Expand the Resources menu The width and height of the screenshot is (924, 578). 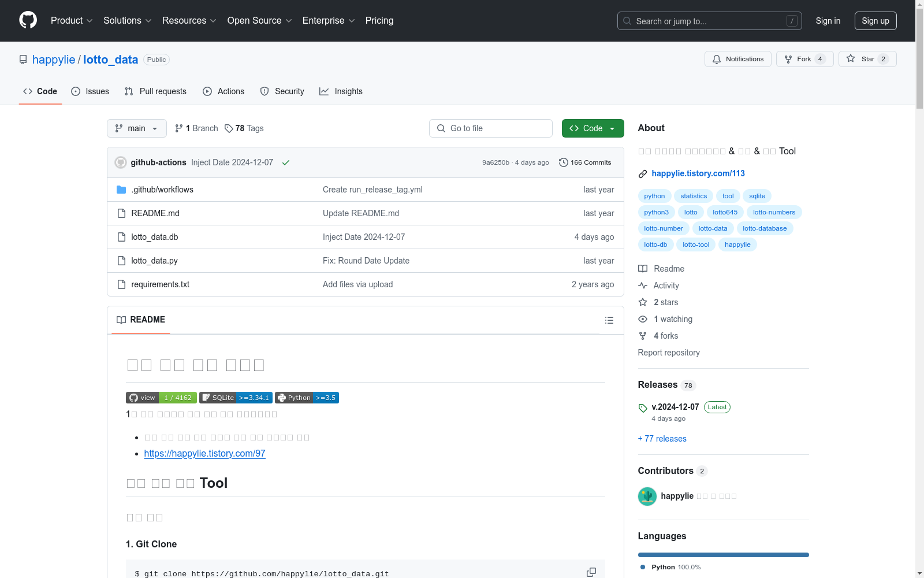[189, 21]
